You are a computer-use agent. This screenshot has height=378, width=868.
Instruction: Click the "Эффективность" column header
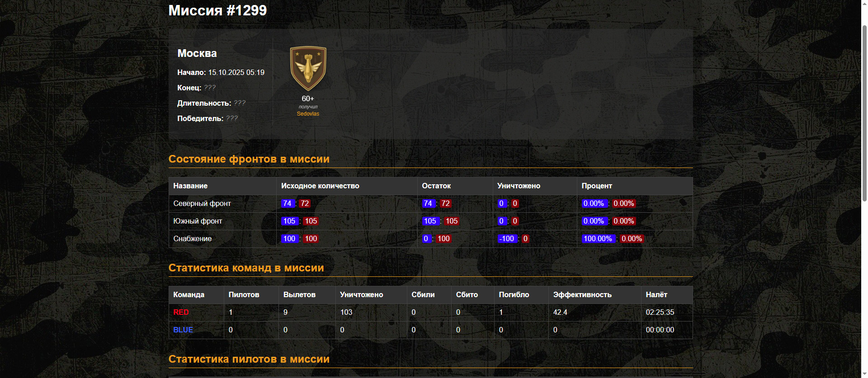582,294
